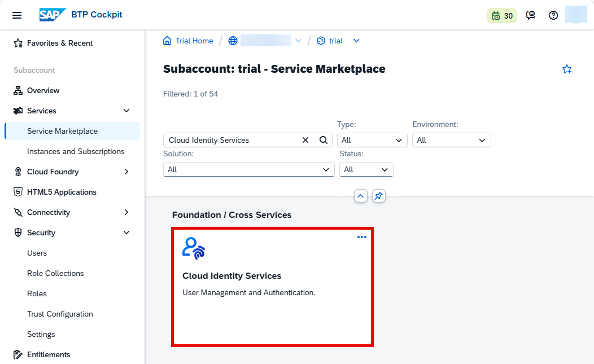The image size is (594, 364).
Task: Click the Overview sidebar icon
Action: coord(18,90)
